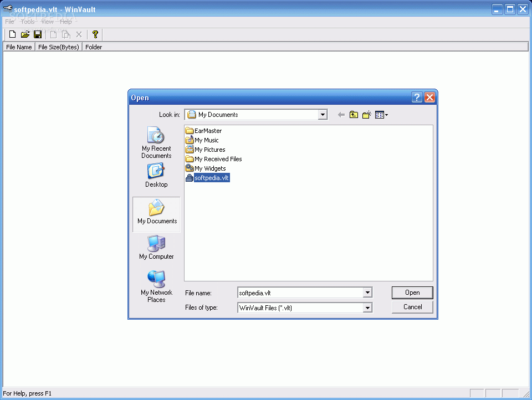Open the View menu
The width and height of the screenshot is (532, 400).
tap(47, 22)
